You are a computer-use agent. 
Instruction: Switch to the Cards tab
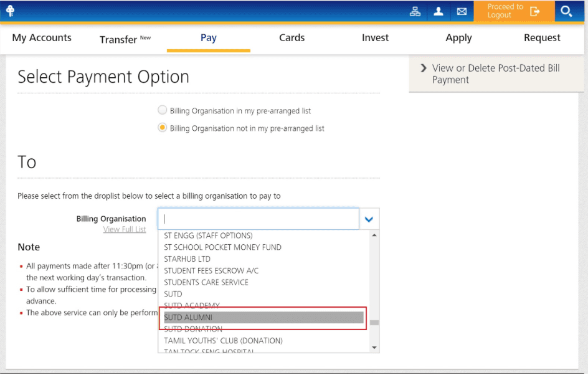pos(292,37)
